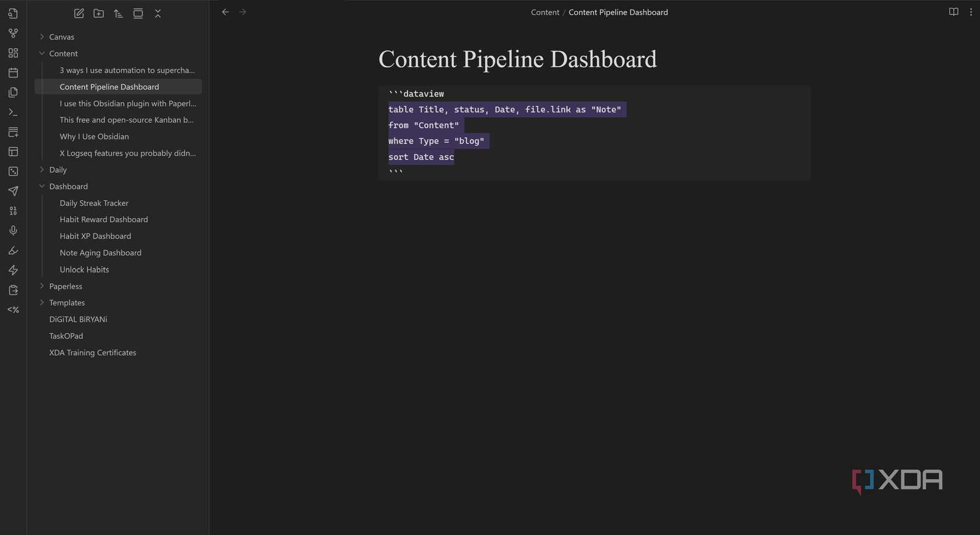
Task: Click the Content Pipeline Dashboard title
Action: 517,59
